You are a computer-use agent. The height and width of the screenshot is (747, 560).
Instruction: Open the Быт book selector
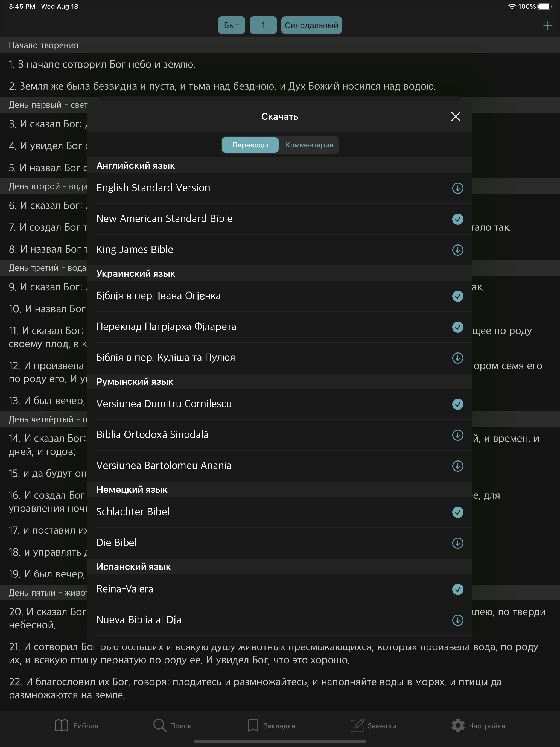(231, 25)
